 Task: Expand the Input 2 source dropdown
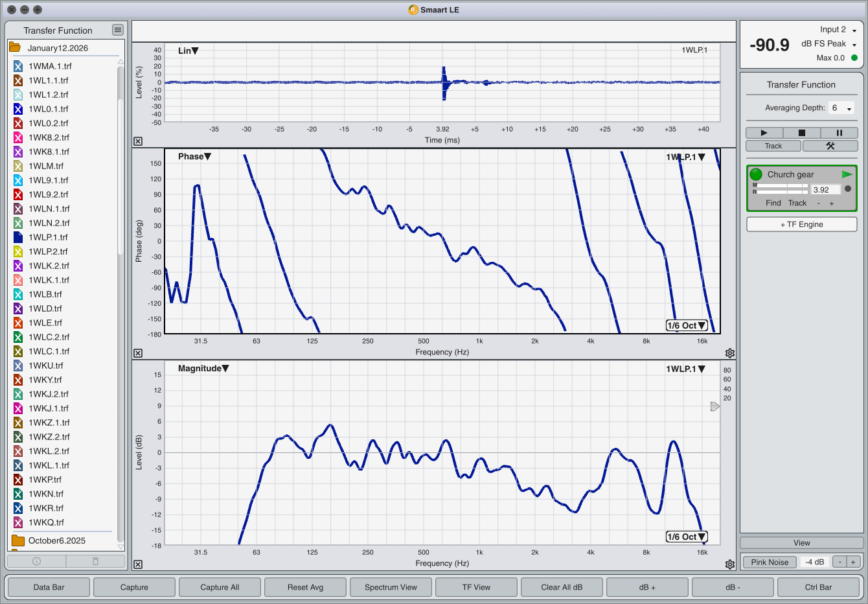click(854, 30)
